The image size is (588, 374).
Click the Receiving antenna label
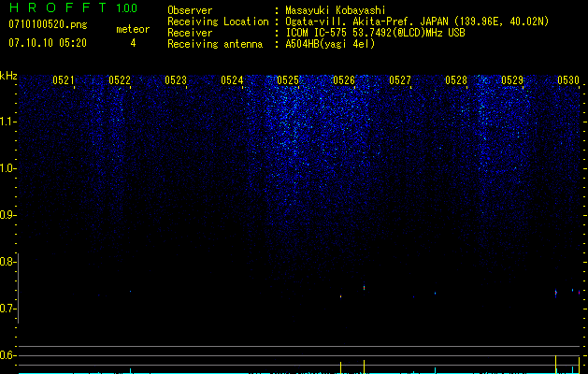click(x=215, y=44)
